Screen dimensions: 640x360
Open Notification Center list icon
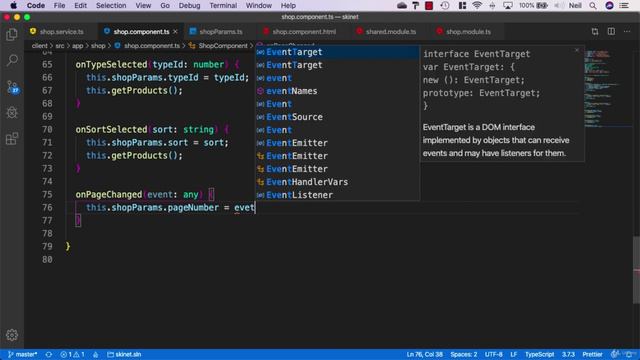(x=624, y=6)
